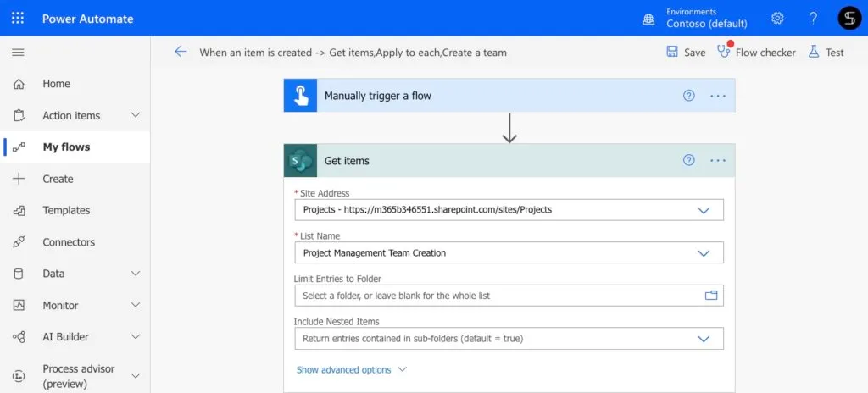Open help for Manually trigger a flow
This screenshot has height=393, width=868.
688,96
